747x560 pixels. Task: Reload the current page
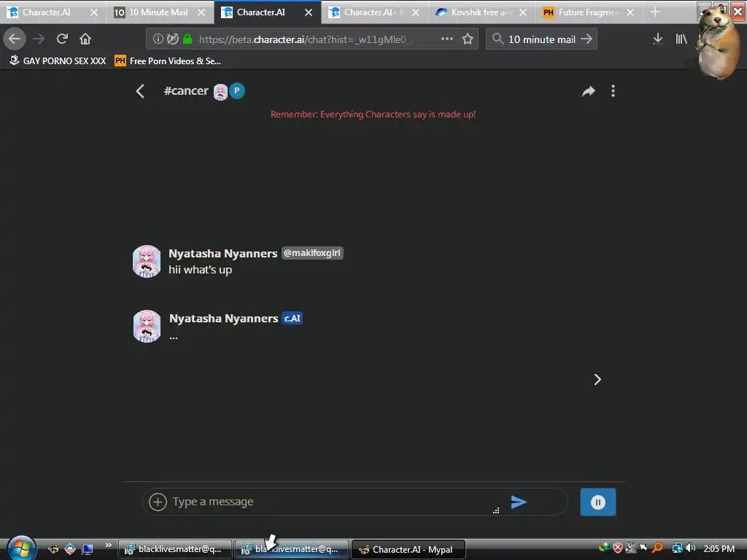(62, 39)
